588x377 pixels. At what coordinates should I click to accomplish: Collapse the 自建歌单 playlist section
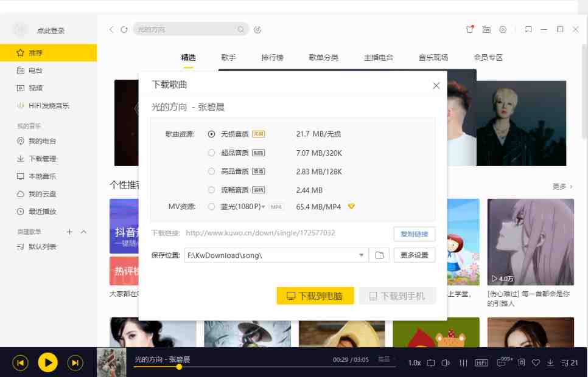[x=84, y=232]
